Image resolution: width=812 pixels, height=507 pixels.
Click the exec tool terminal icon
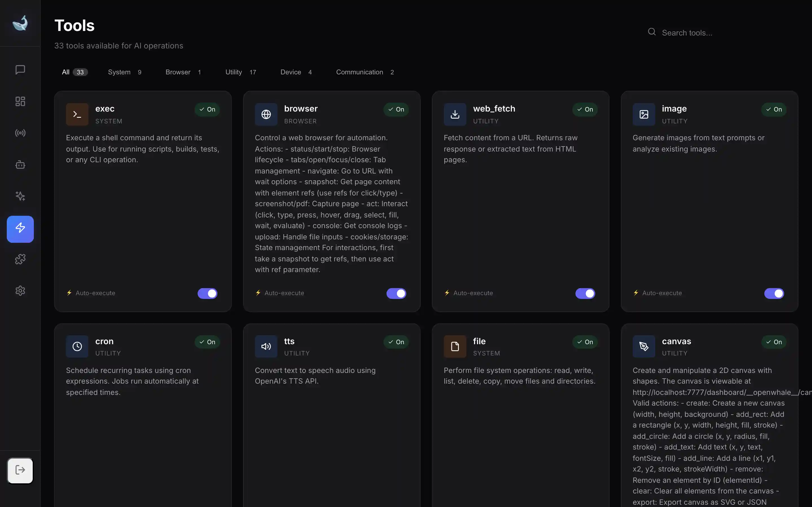point(77,114)
